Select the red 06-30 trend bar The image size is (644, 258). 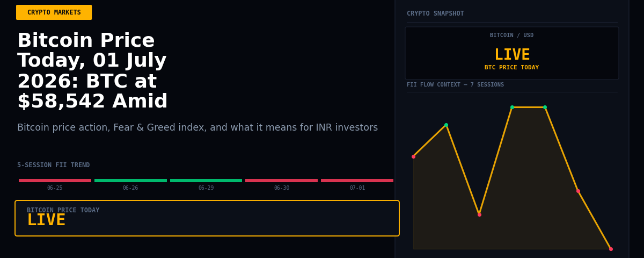(x=281, y=181)
